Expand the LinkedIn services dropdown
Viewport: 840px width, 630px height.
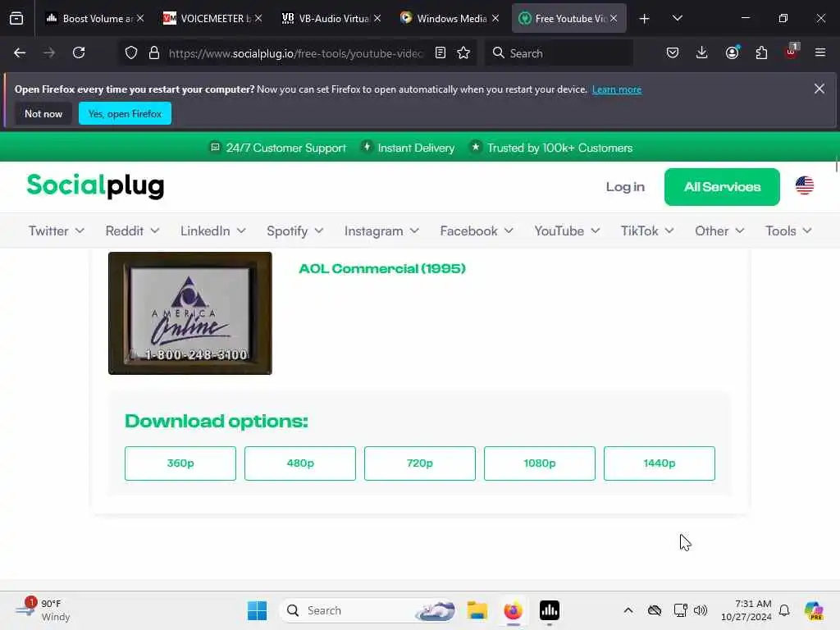212,231
